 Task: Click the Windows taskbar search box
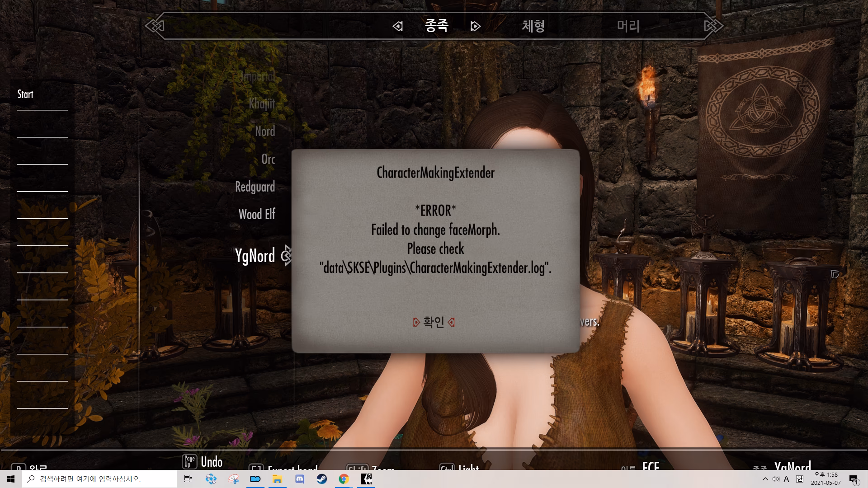point(99,479)
